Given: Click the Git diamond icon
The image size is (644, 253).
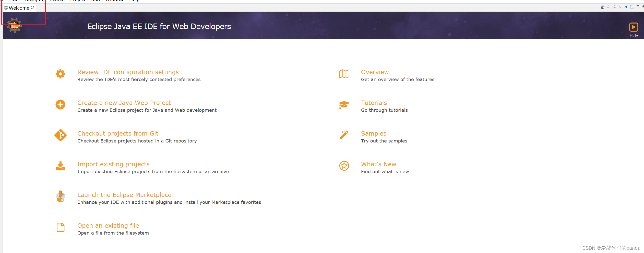Looking at the screenshot, I should (x=61, y=135).
